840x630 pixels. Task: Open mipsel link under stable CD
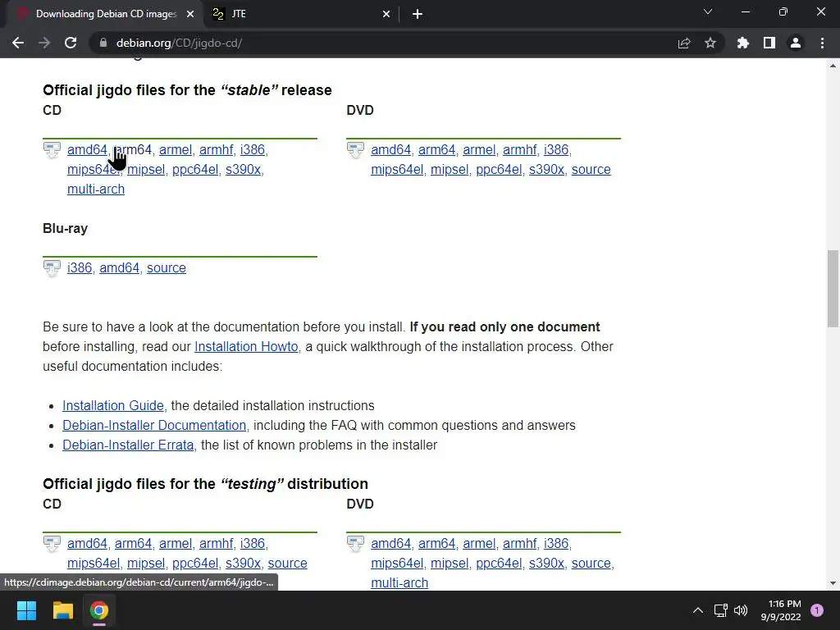(x=146, y=170)
